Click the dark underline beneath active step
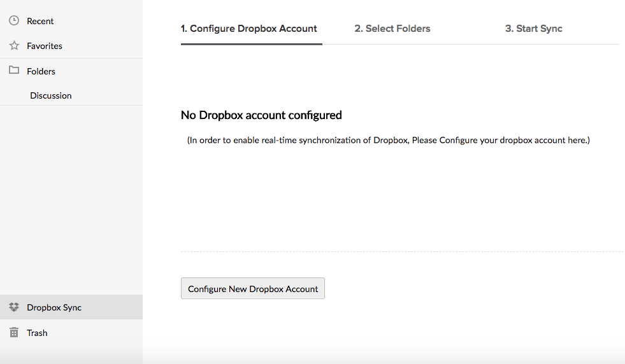This screenshot has width=625, height=364. coord(252,44)
